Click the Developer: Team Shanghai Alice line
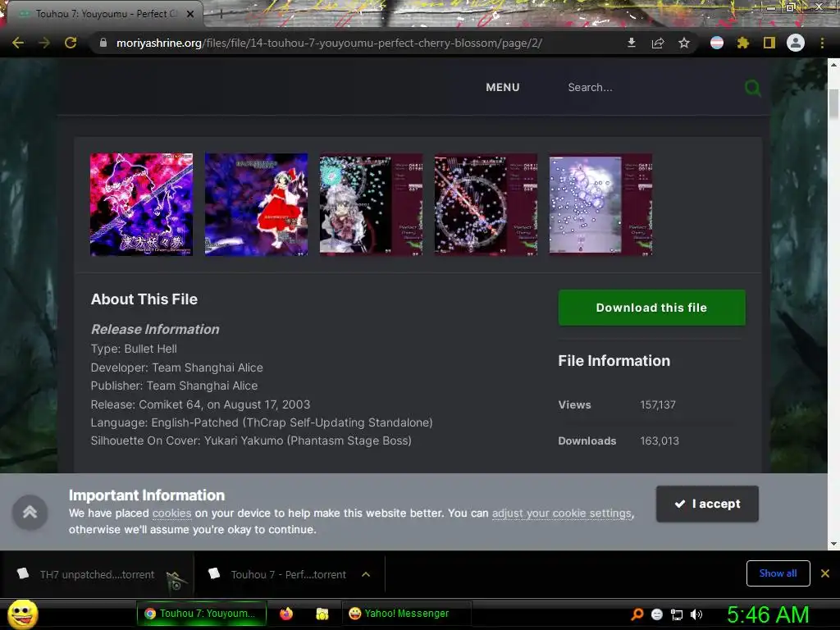This screenshot has width=840, height=630. [x=177, y=367]
